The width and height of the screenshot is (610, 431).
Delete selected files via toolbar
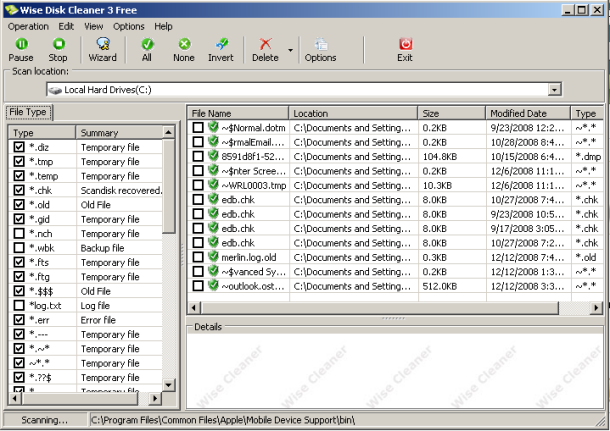click(x=265, y=50)
